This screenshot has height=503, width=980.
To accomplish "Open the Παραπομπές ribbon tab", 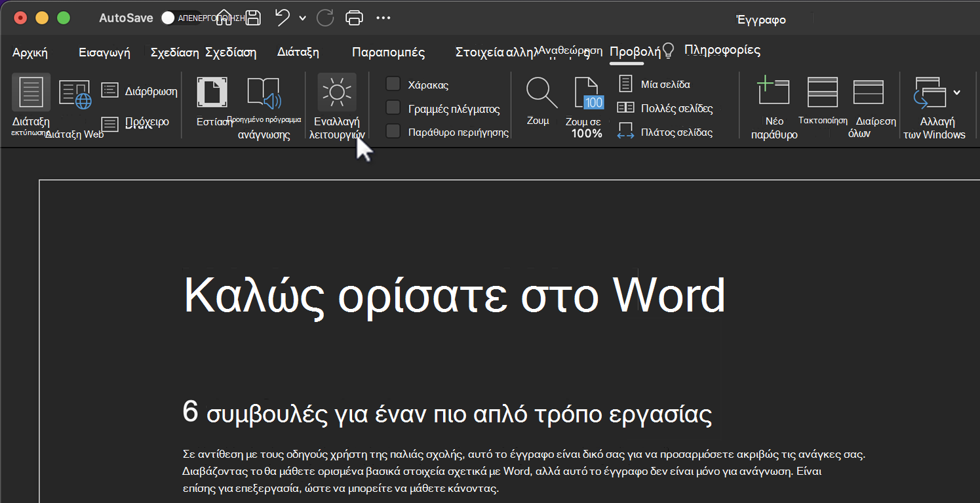I will [x=388, y=53].
